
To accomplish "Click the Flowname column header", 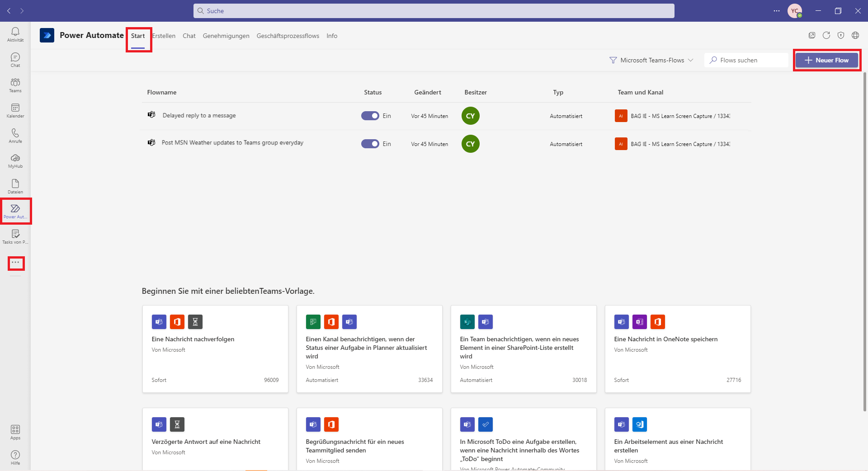I will pos(162,92).
